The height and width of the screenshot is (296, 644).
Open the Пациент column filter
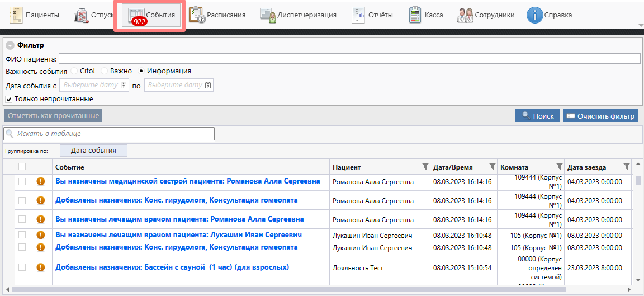[x=425, y=166]
